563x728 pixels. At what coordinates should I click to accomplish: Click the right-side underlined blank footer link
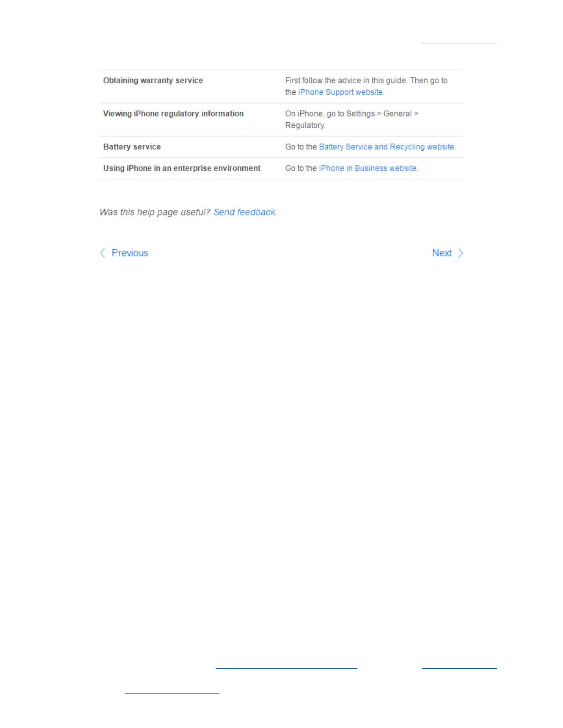tap(459, 668)
